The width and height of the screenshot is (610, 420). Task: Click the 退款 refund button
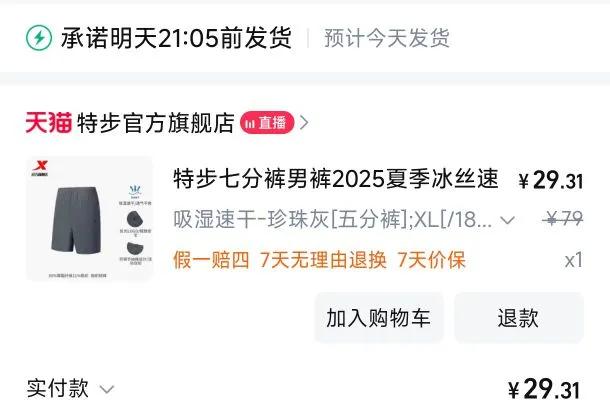pos(519,318)
